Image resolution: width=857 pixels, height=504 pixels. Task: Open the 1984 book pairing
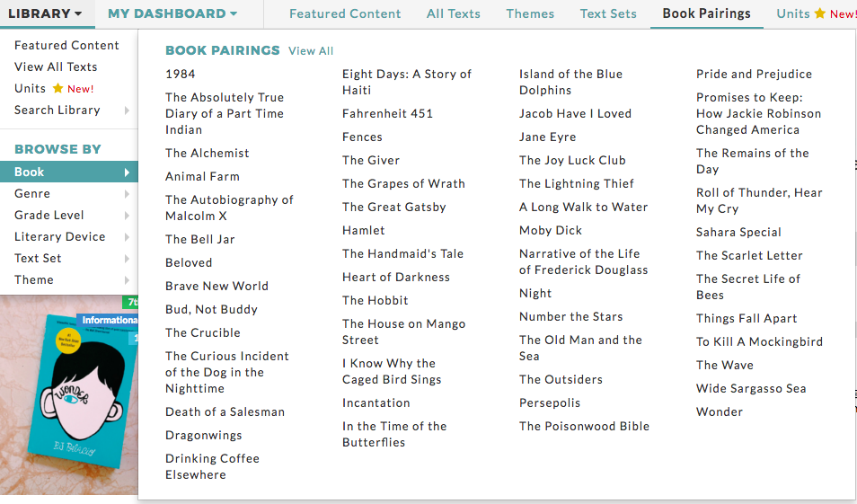pyautogui.click(x=181, y=74)
